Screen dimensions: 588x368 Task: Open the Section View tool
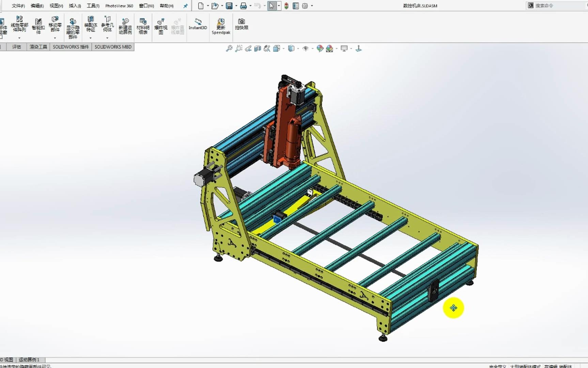[x=258, y=48]
